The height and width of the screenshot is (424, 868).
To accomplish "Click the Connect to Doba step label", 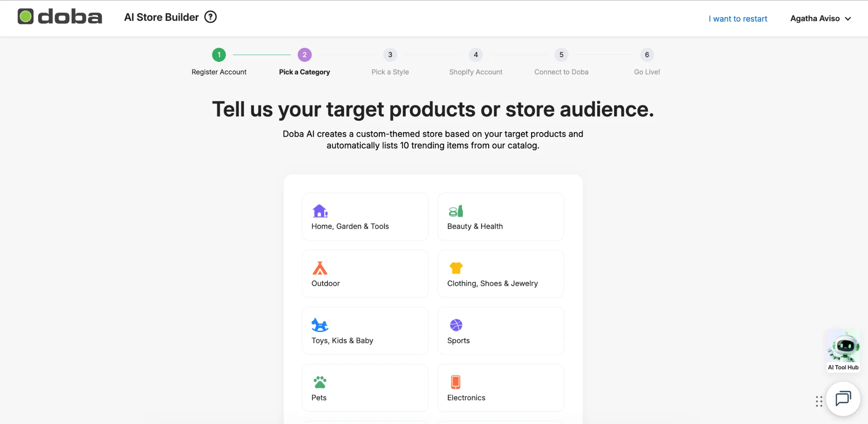I will pos(562,72).
